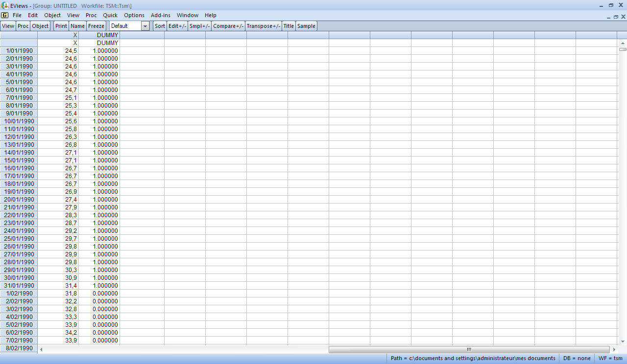This screenshot has height=364, width=627.
Task: Toggle Smpl+/- sample view
Action: [x=200, y=26]
